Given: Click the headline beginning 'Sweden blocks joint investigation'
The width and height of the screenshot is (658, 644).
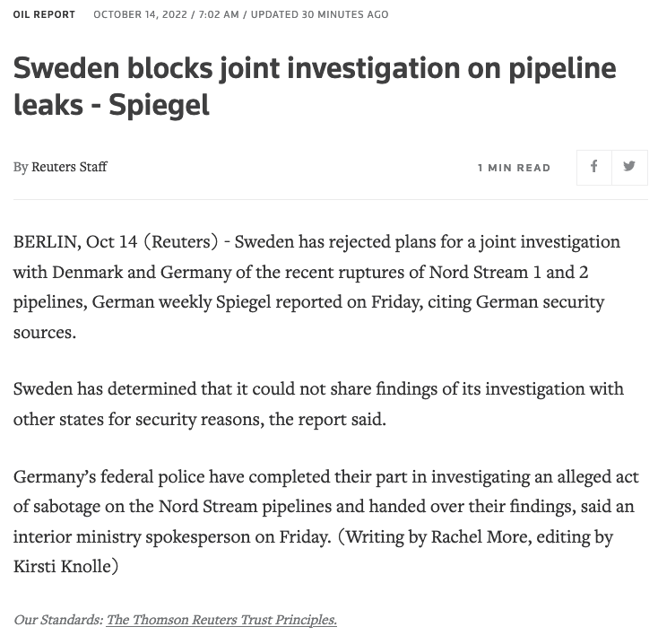Looking at the screenshot, I should pos(315,86).
